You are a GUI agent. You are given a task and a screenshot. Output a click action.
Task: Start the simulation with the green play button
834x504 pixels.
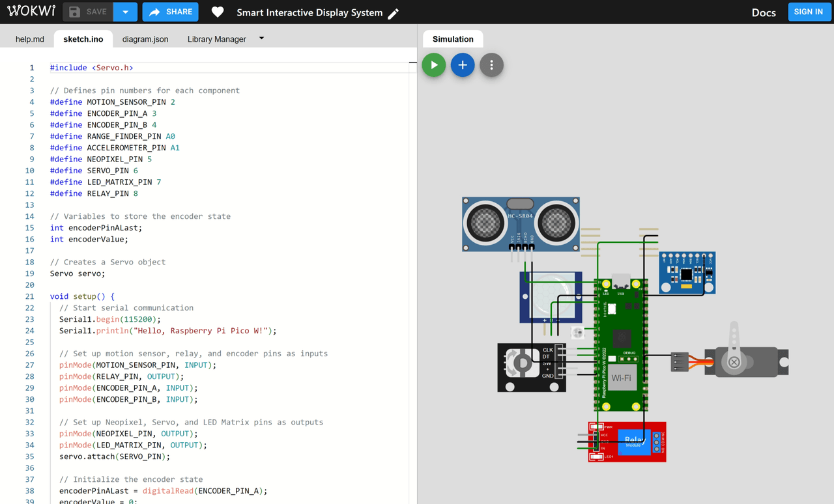pos(434,65)
